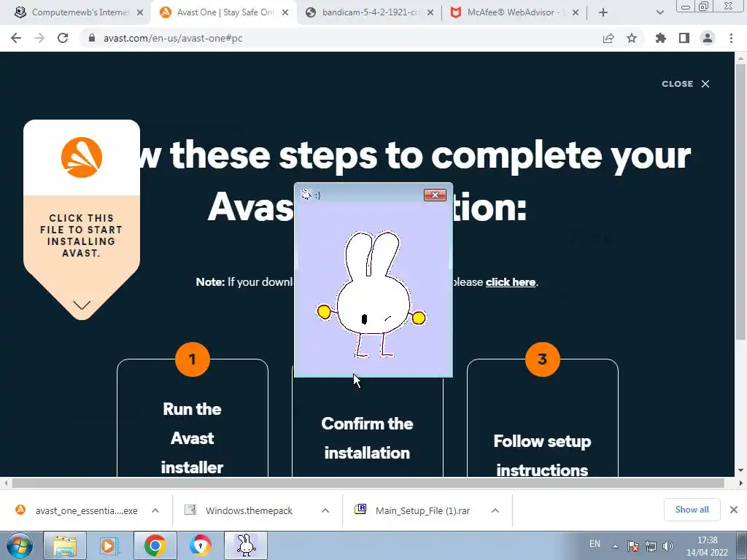Click 'Confirm the installation' text
The image size is (747, 560).
click(367, 438)
